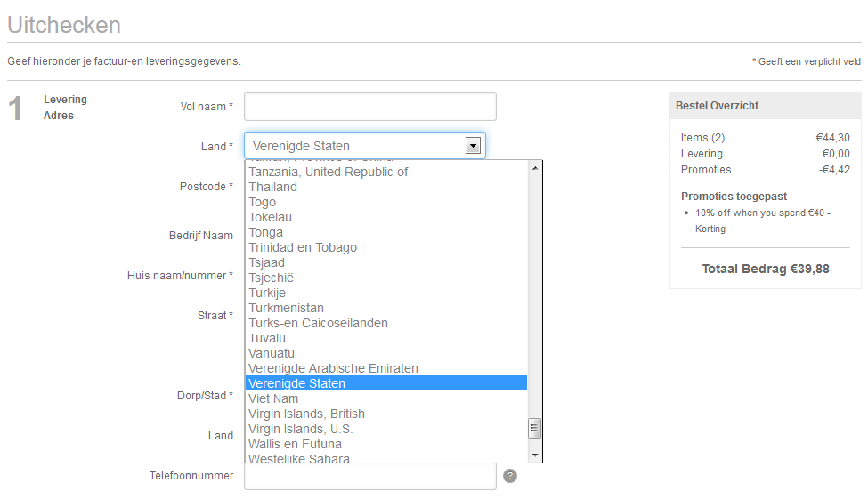Select Virgin Islands, British
868x499 pixels.
(385, 414)
